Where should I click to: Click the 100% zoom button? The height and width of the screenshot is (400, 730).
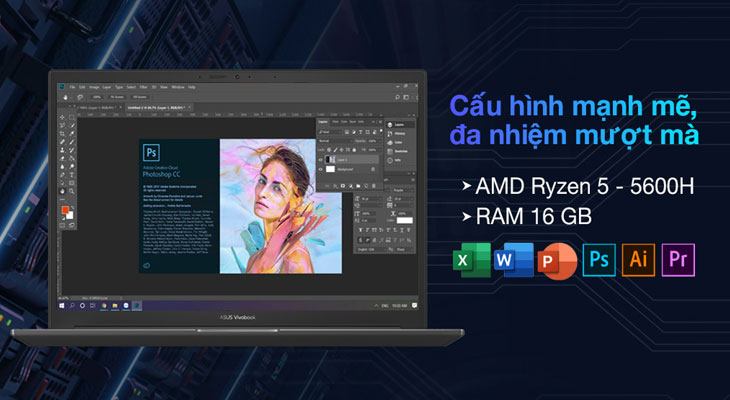[97, 97]
